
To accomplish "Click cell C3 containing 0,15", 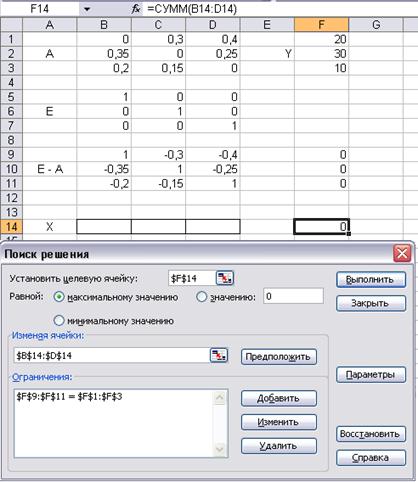I will tap(158, 68).
